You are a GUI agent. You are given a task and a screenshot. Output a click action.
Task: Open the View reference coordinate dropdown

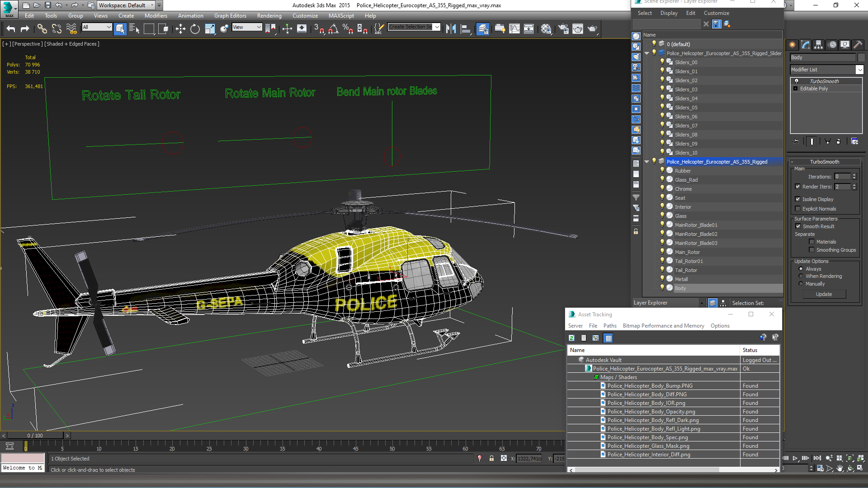coord(247,27)
